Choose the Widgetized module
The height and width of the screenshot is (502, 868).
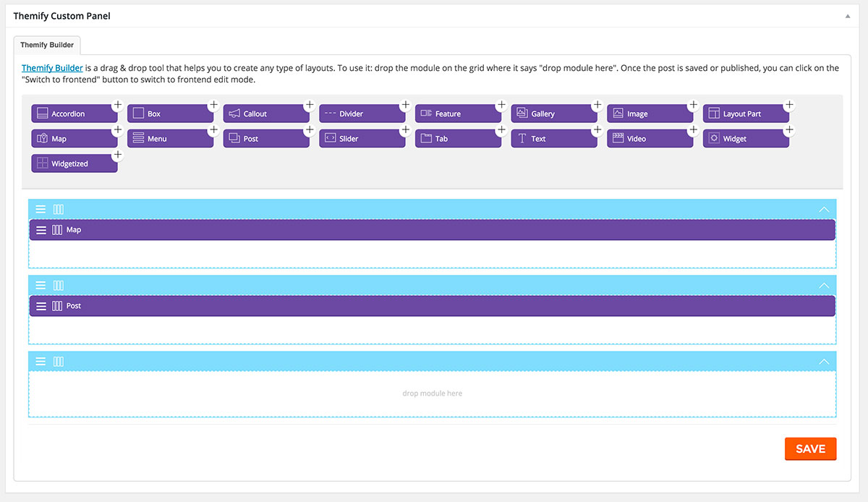74,163
